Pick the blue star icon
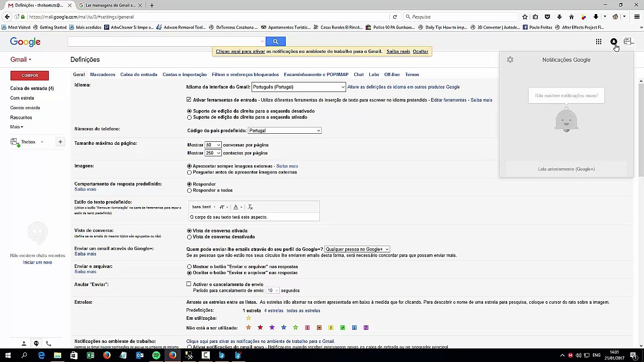This screenshot has width=644, height=362. coord(284,328)
